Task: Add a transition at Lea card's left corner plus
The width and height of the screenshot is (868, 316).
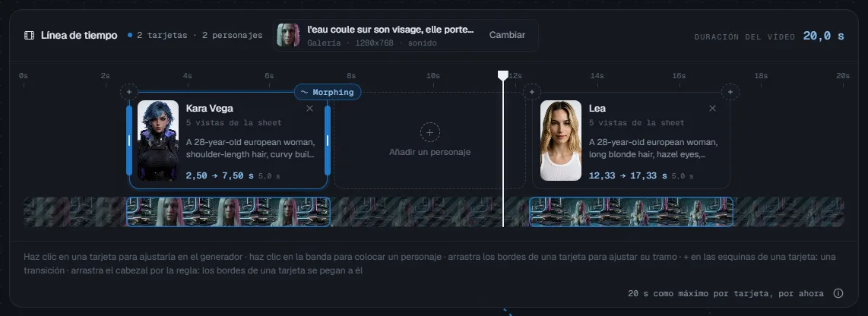Action: [x=532, y=92]
